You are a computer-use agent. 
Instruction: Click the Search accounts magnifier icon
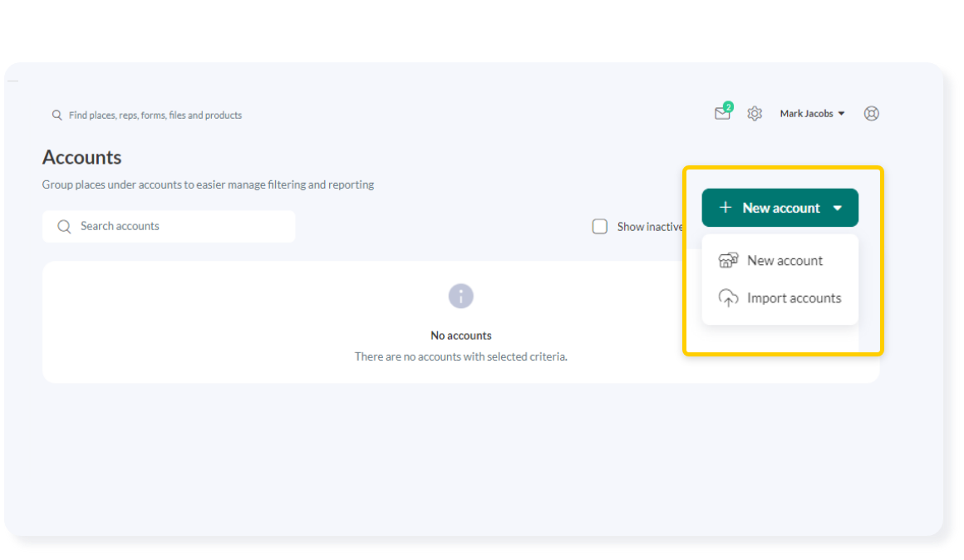coord(64,227)
